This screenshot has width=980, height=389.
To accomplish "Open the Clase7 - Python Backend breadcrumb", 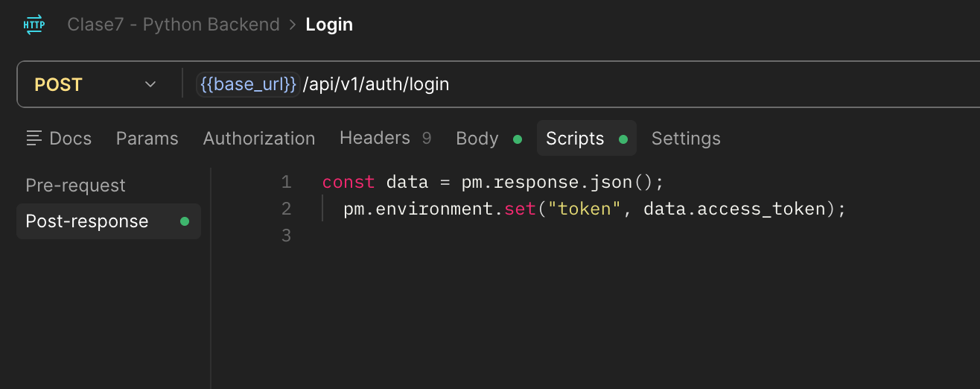I will click(x=174, y=25).
